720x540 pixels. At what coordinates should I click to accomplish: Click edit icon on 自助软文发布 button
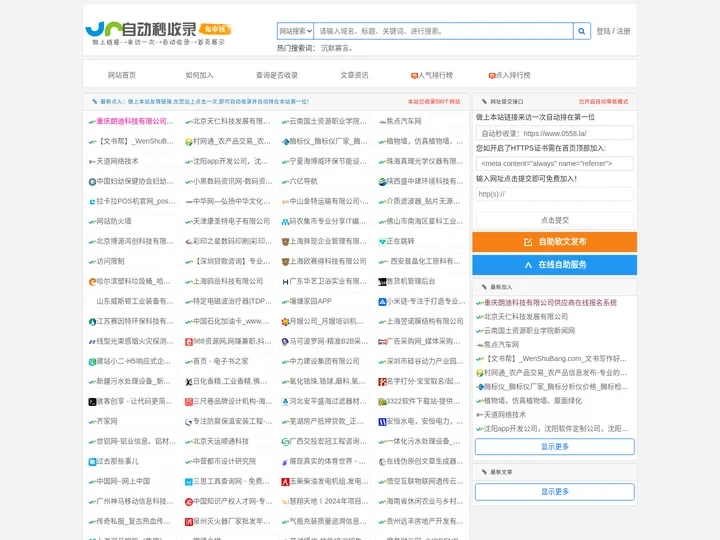click(x=528, y=242)
